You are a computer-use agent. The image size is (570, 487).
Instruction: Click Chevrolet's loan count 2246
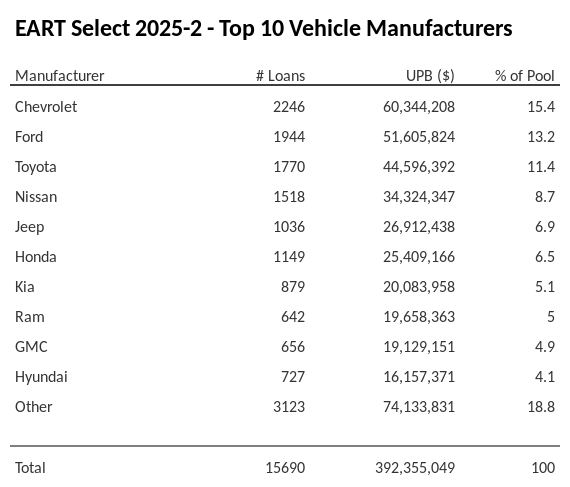point(289,107)
